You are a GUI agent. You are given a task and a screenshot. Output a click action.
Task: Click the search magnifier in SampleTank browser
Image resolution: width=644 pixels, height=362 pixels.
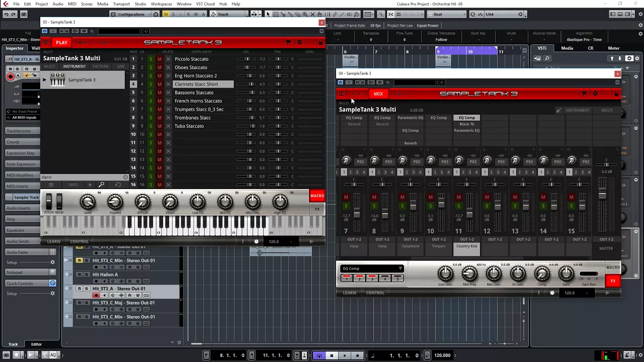101,185
